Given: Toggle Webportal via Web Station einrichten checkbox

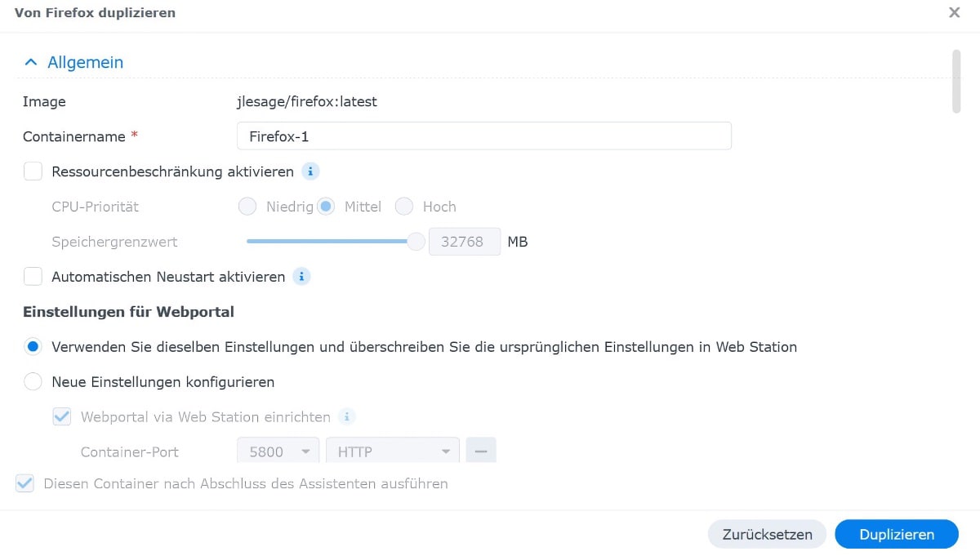Looking at the screenshot, I should click(x=62, y=417).
